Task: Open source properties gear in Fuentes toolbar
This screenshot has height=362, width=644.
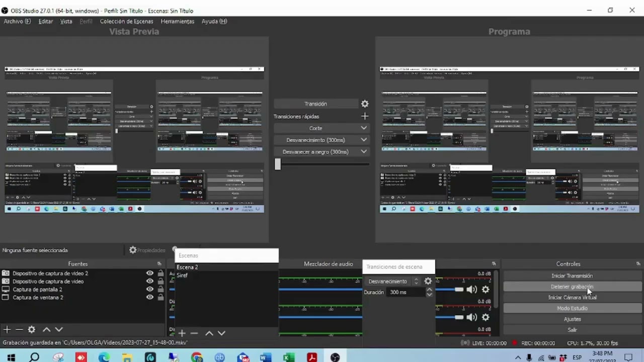Action: coord(32,329)
